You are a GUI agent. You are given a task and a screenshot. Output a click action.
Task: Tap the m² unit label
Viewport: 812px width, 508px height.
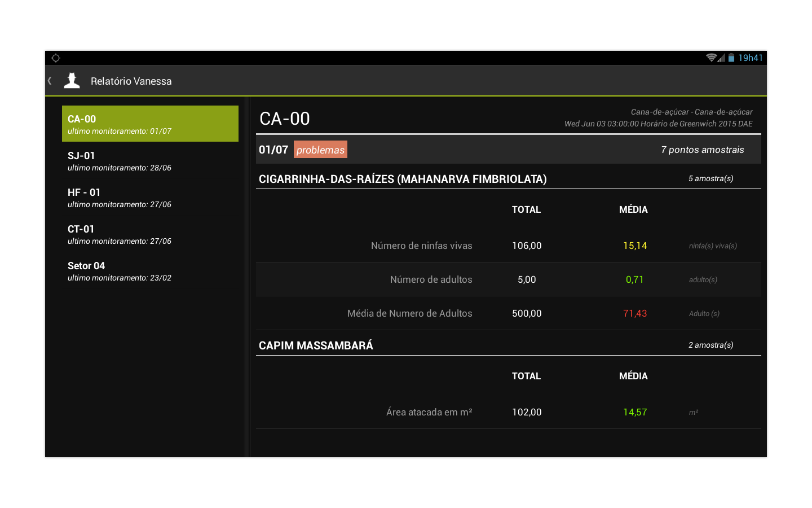694,412
